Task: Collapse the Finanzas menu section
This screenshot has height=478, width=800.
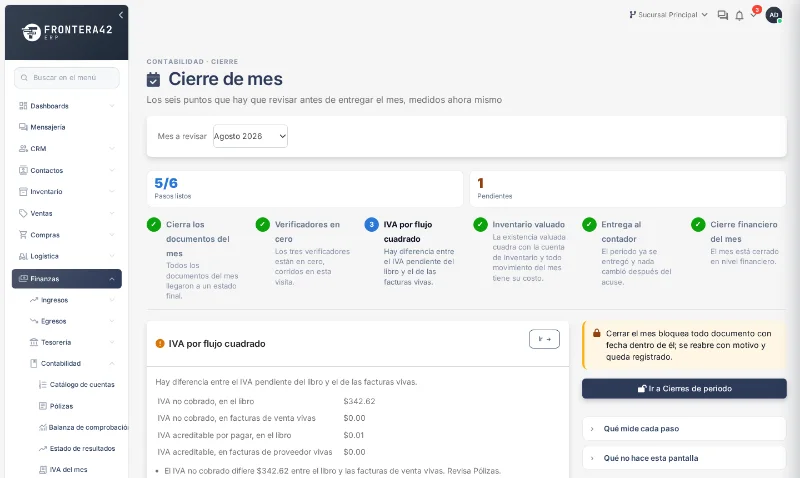Action: (67, 279)
